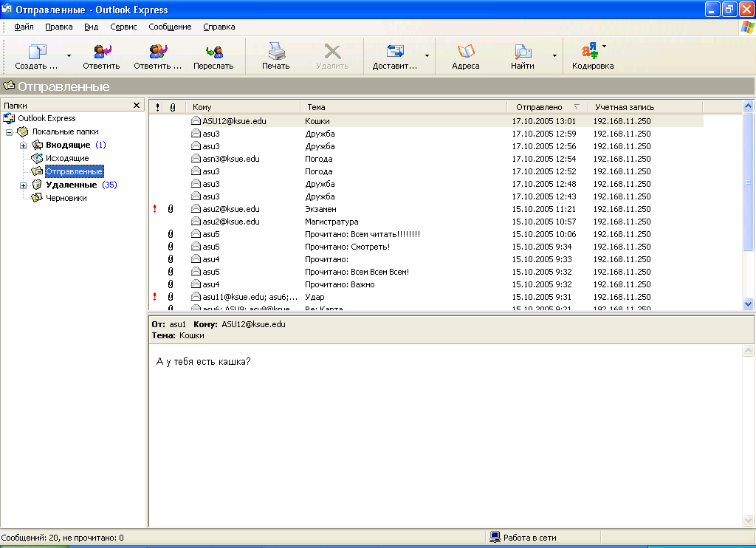
Task: Open the Справка menu
Action: [219, 27]
